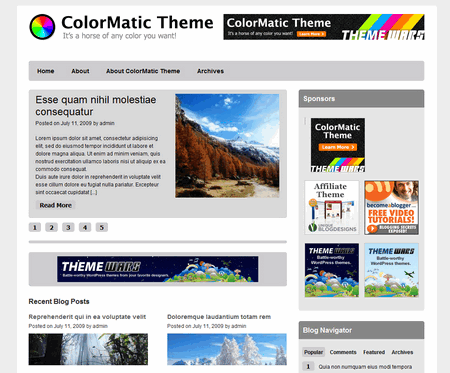The height and width of the screenshot is (373, 450).
Task: Click the ColorMatic color wheel logo
Action: pyautogui.click(x=42, y=27)
